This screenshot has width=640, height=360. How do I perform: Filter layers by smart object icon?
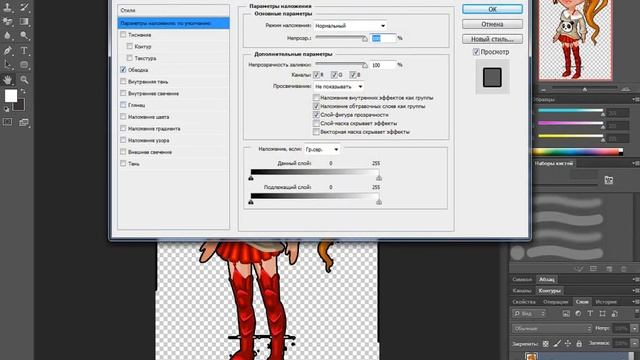[615, 313]
